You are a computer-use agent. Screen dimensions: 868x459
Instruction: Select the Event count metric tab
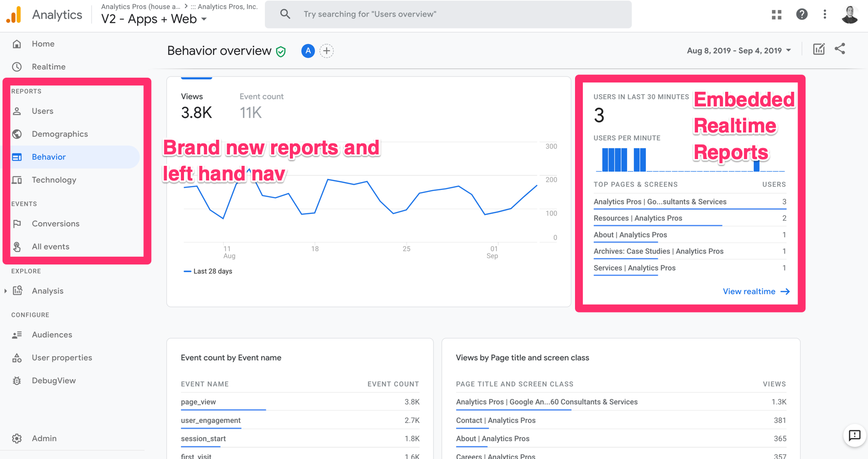tap(262, 106)
